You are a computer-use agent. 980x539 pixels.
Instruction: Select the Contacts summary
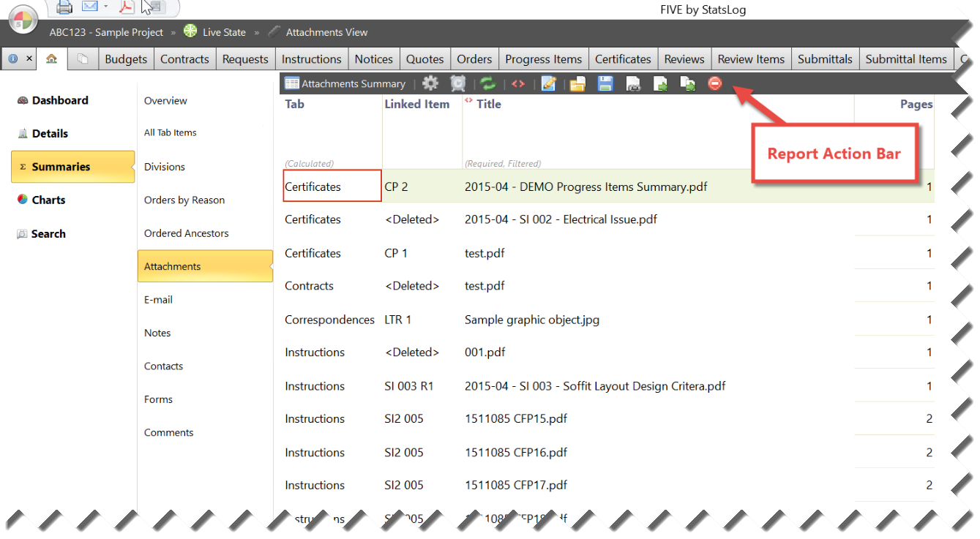pyautogui.click(x=163, y=366)
